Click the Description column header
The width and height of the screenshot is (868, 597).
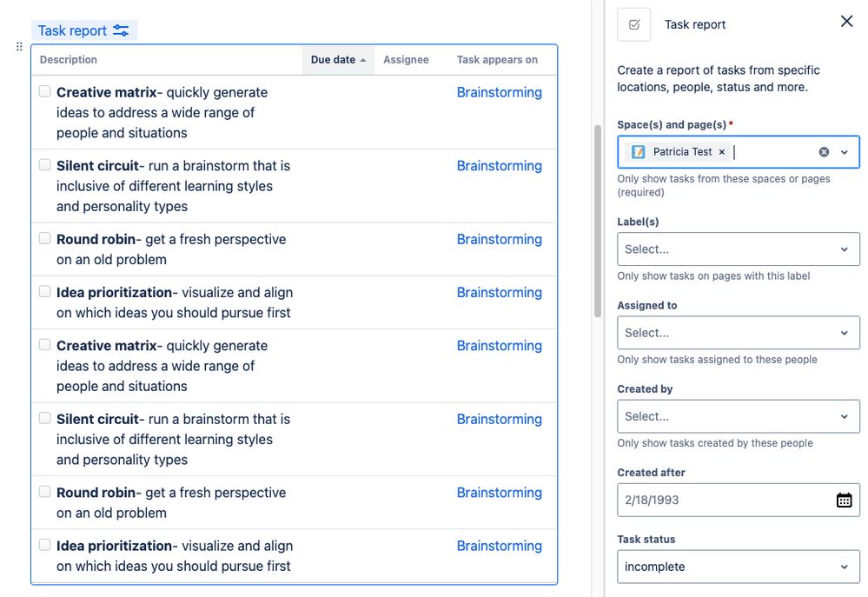[69, 60]
